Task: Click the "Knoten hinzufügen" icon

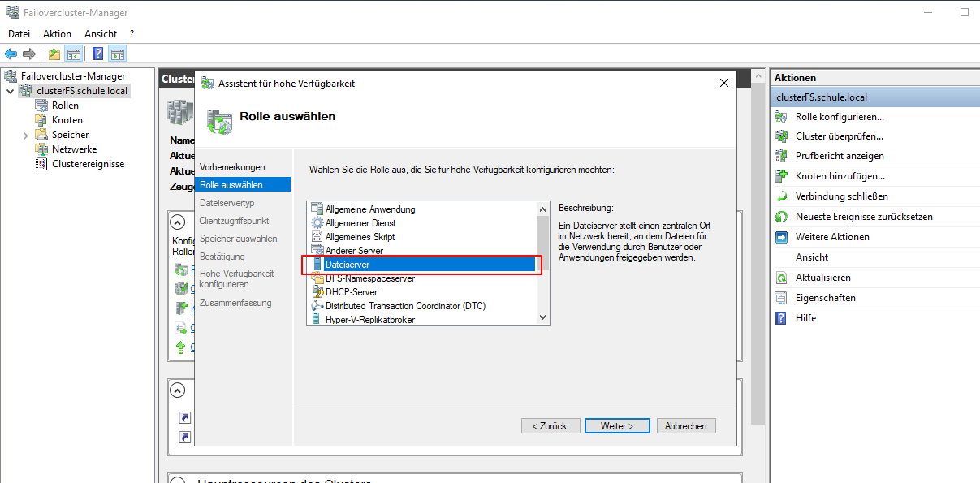Action: (x=782, y=175)
